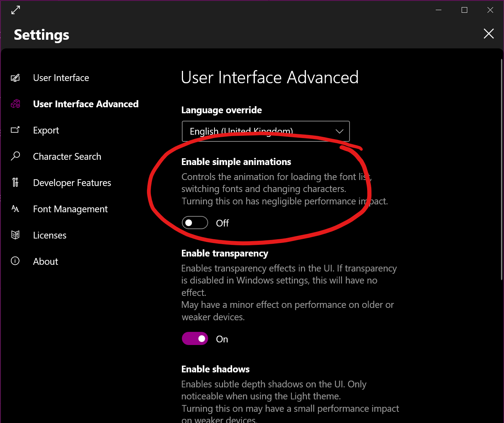
Task: Click the 'Enable shadows' heading
Action: click(215, 369)
